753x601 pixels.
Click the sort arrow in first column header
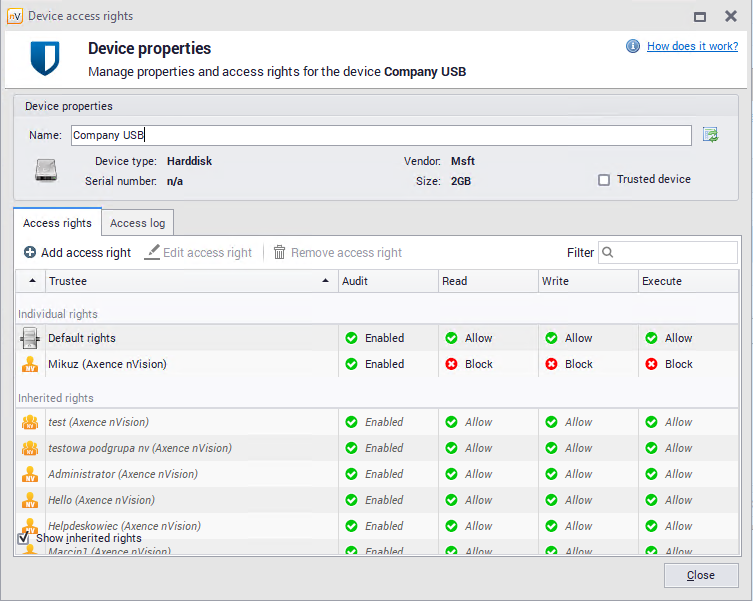pyautogui.click(x=30, y=281)
